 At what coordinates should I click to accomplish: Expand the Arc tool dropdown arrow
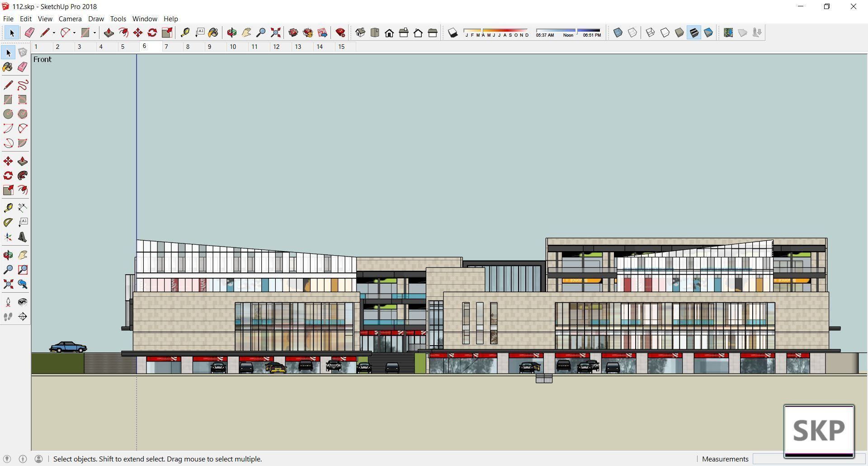pyautogui.click(x=74, y=33)
